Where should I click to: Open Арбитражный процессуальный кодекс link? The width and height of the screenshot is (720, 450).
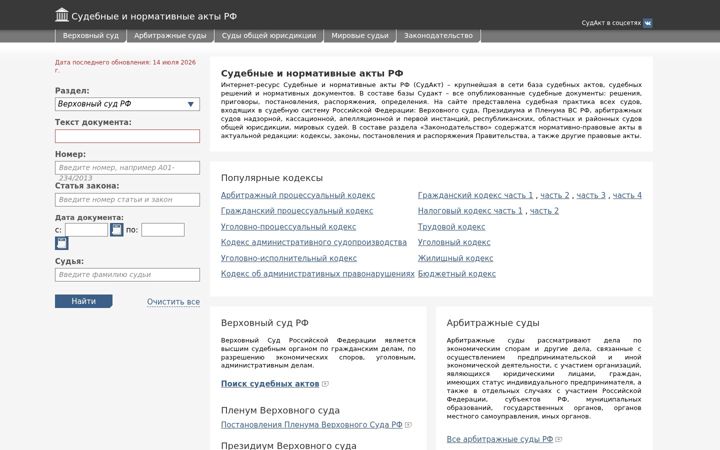(x=298, y=195)
